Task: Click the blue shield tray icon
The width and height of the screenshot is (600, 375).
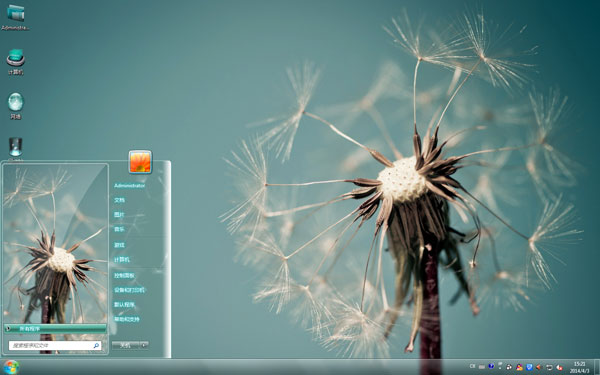Action: click(x=529, y=367)
